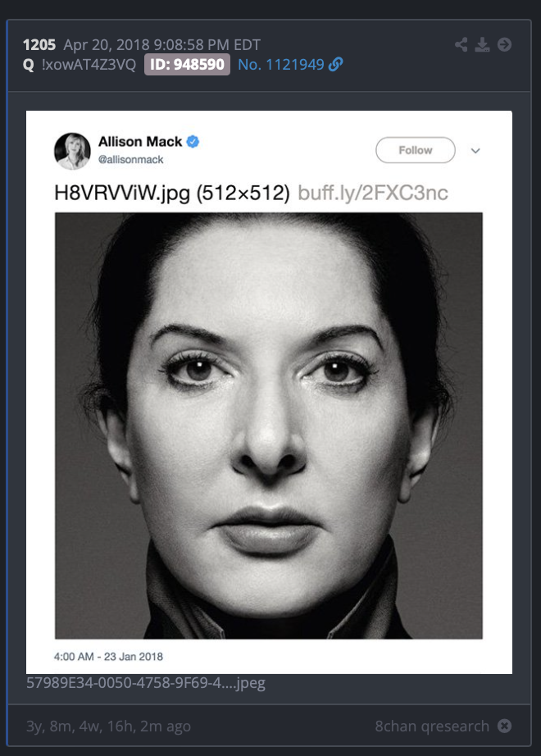Open the buff.ly/2FXC3nc link
The height and width of the screenshot is (756, 541).
[x=373, y=193]
